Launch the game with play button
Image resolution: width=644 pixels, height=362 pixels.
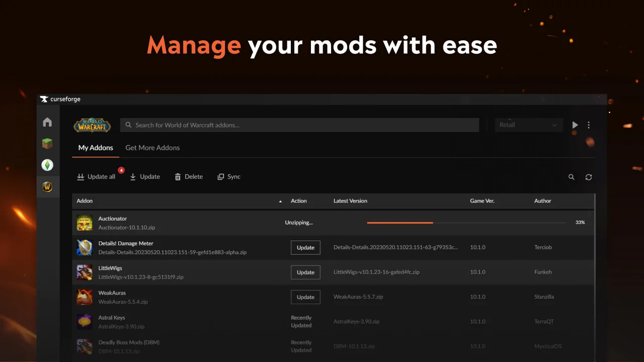coord(575,125)
